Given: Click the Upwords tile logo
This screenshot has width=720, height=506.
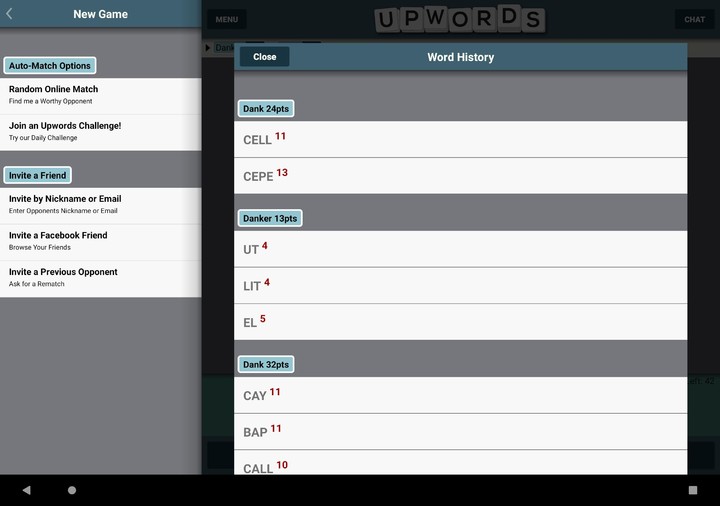Looking at the screenshot, I should (x=460, y=19).
